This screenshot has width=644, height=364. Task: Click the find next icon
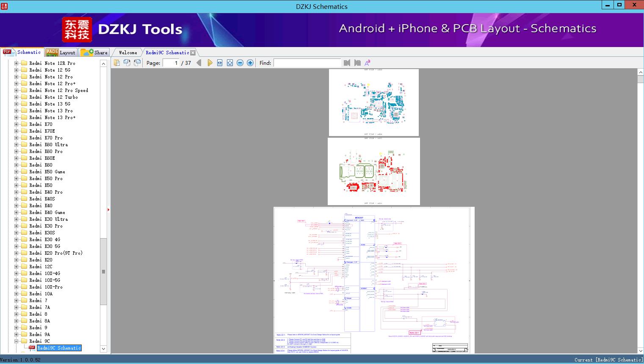point(357,63)
